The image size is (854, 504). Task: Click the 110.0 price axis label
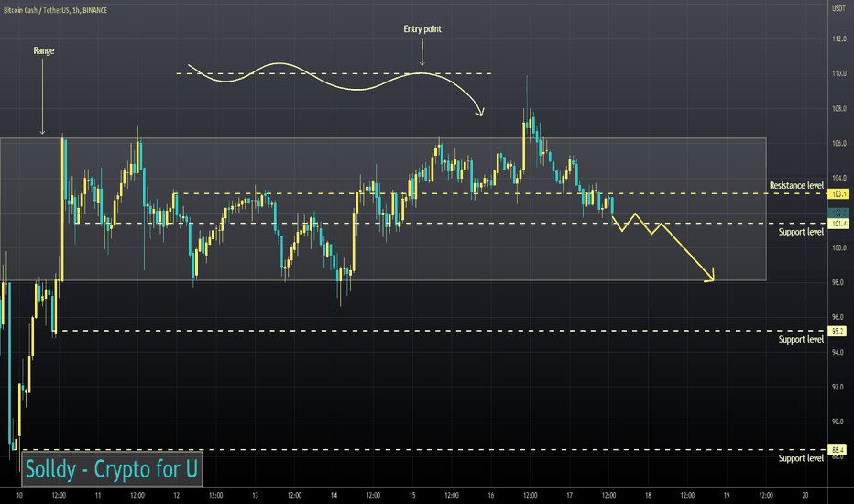click(838, 73)
